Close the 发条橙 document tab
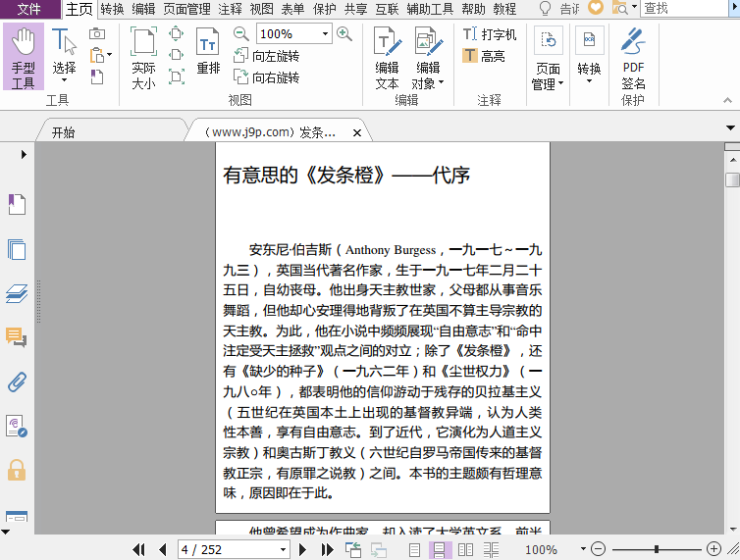 (357, 133)
